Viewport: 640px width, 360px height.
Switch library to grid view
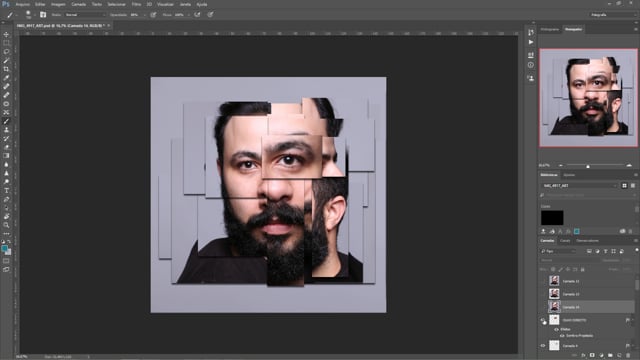point(624,186)
